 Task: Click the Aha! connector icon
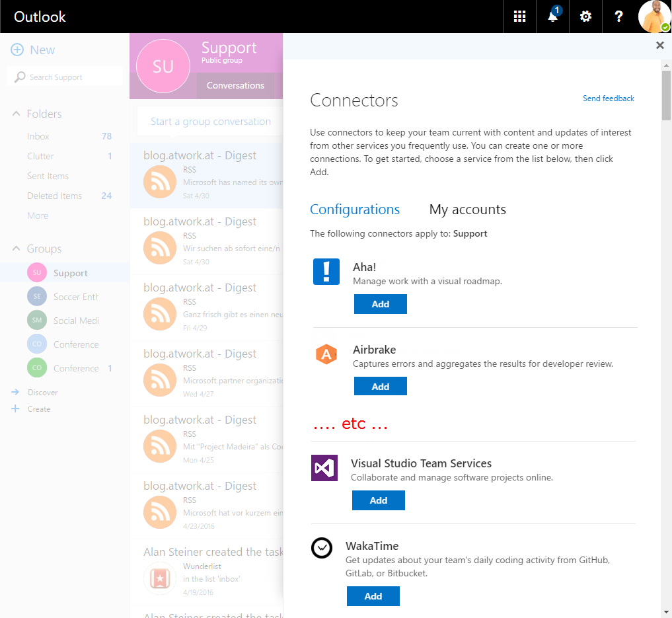coord(326,272)
